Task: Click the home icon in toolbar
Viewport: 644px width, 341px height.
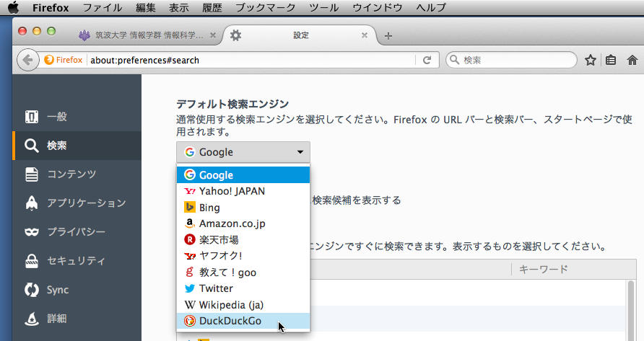Action: click(632, 60)
